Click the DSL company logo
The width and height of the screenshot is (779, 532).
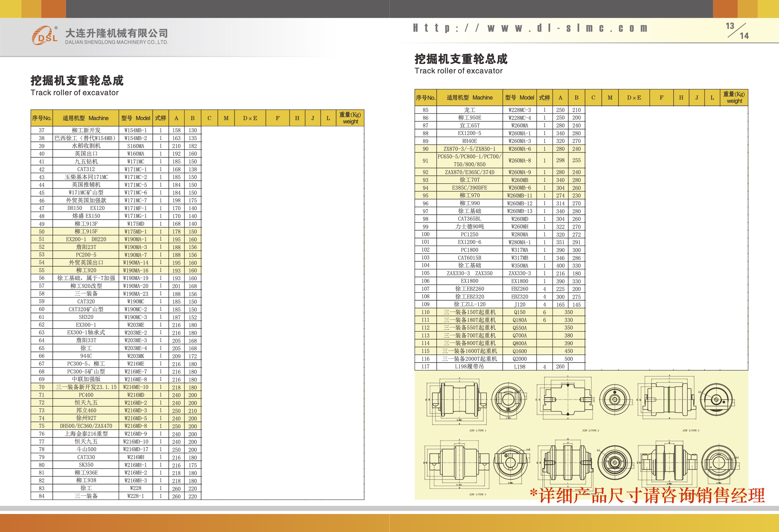[45, 35]
